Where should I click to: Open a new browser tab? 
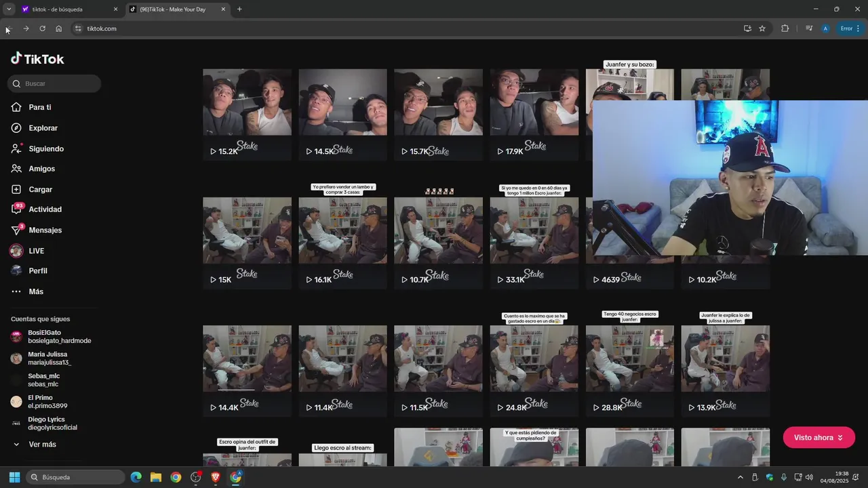pos(239,9)
